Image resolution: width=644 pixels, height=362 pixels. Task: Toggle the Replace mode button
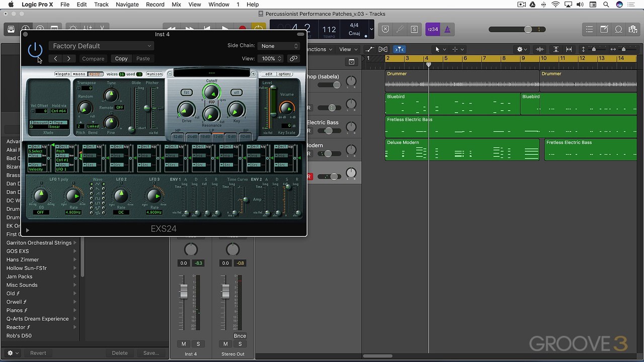[385, 29]
